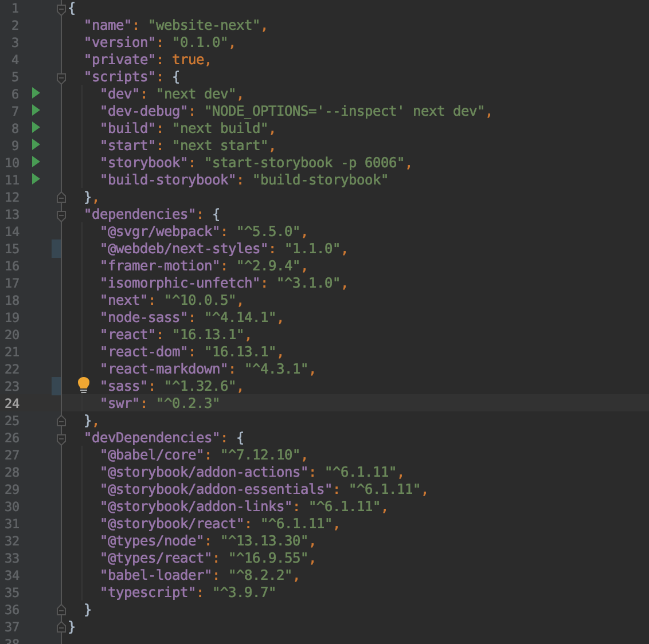Click the "dependencies" key

tap(140, 214)
